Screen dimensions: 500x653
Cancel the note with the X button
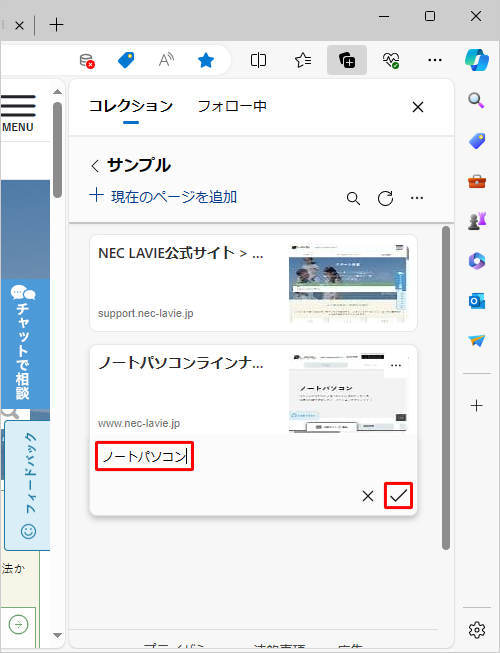[368, 496]
